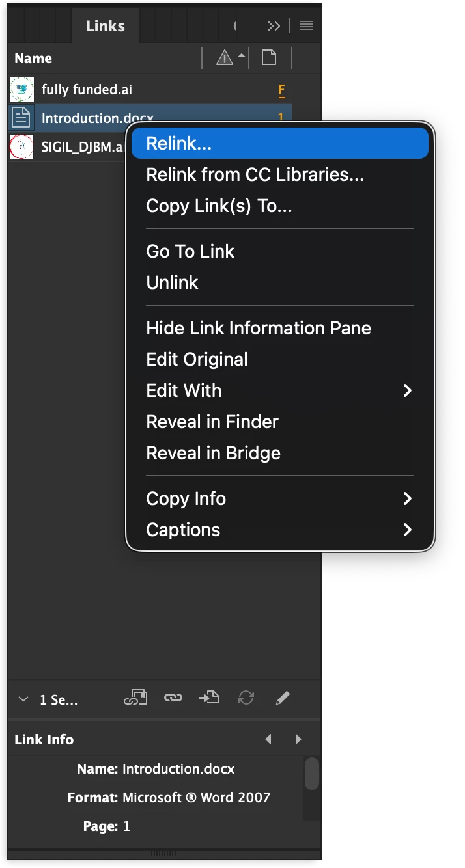
Task: Click the Go To Link icon
Action: point(209,698)
